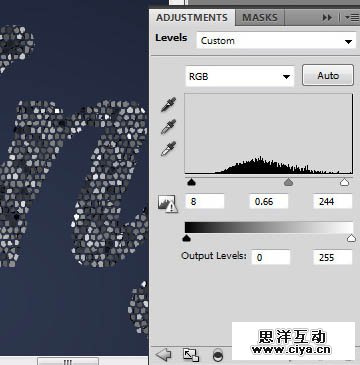Screen dimensions: 360x365
Task: Open the RGB channel dropdown
Action: point(240,77)
